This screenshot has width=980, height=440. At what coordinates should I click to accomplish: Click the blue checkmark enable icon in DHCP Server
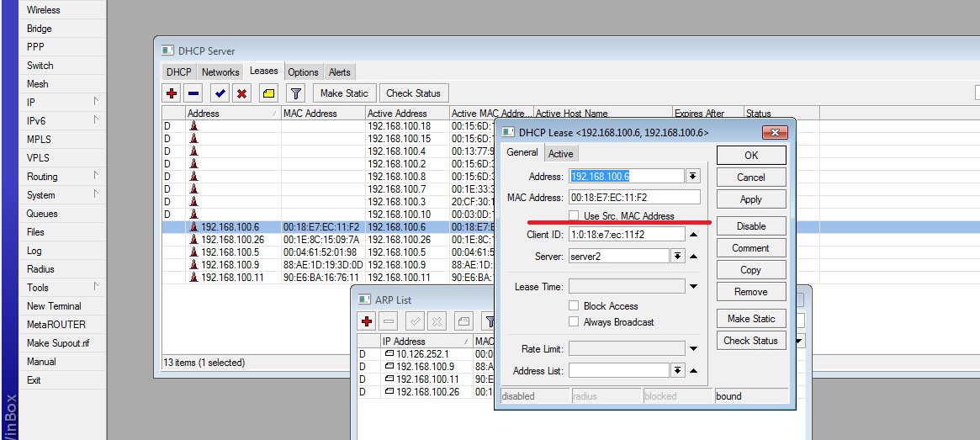(220, 93)
